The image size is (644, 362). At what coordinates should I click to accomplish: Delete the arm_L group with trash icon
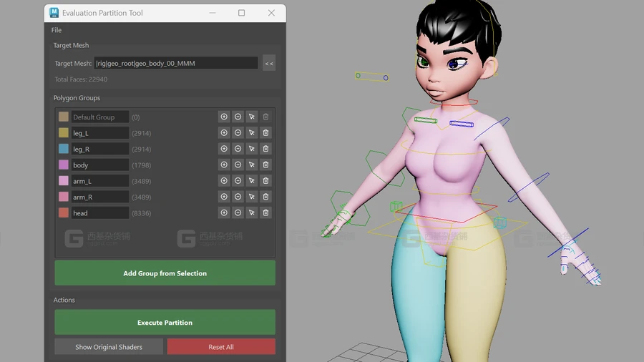point(265,181)
